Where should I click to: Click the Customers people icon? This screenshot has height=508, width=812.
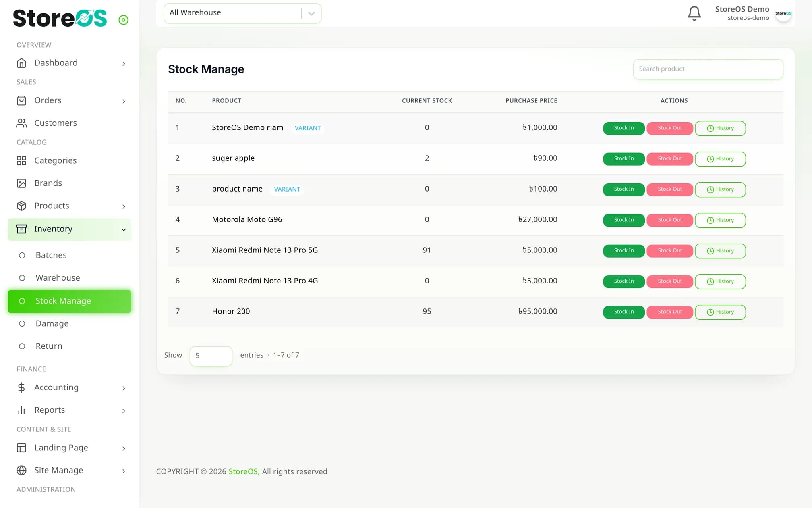coord(21,123)
